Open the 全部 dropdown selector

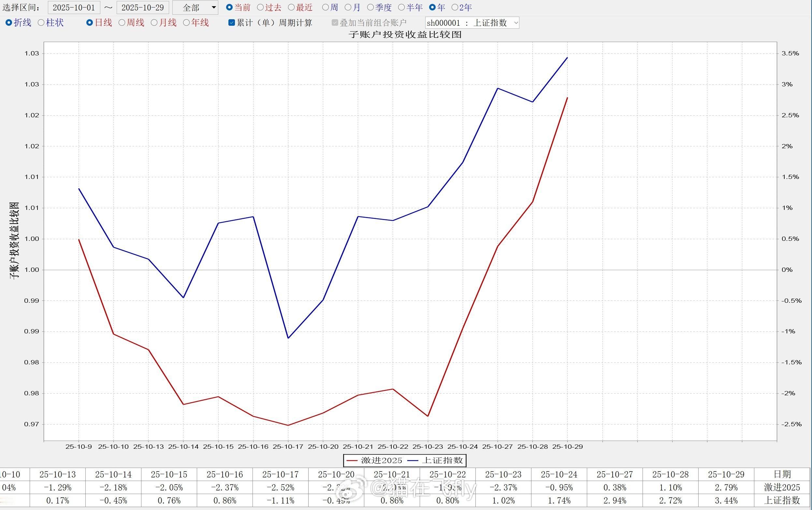coord(195,7)
